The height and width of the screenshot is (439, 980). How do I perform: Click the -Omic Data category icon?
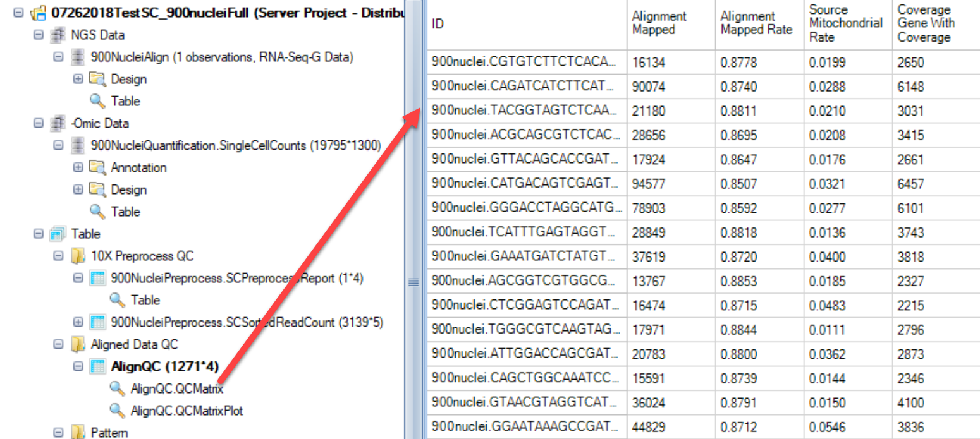[x=58, y=123]
